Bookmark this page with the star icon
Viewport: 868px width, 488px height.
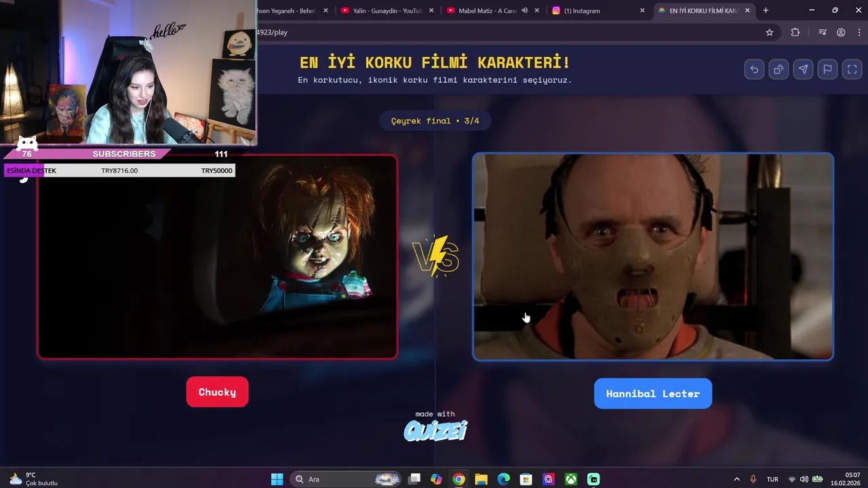[x=770, y=32]
